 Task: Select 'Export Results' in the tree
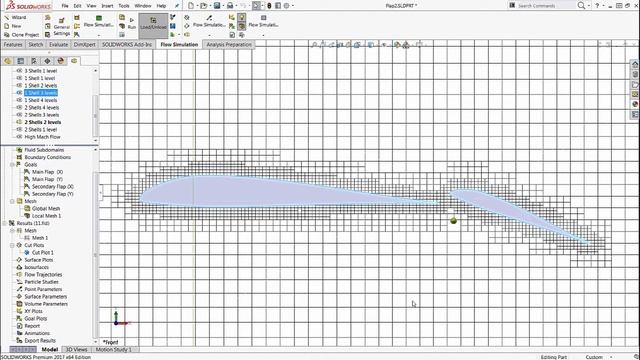coord(40,341)
